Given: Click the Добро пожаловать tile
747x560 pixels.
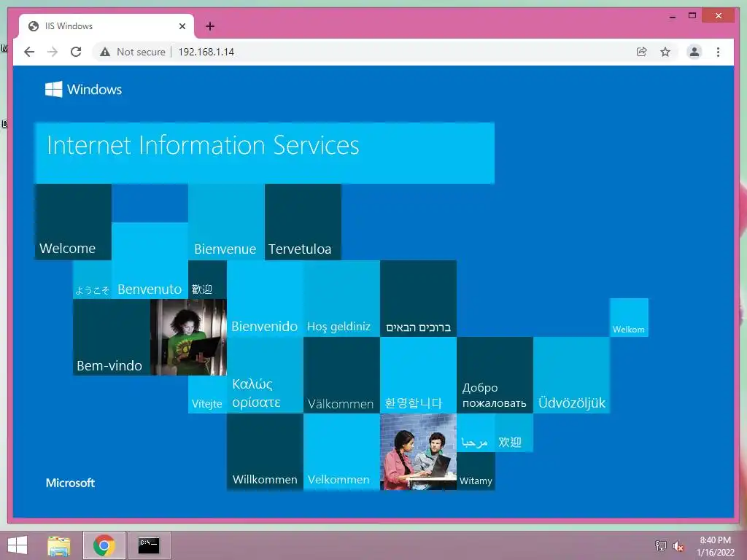Looking at the screenshot, I should pyautogui.click(x=495, y=376).
